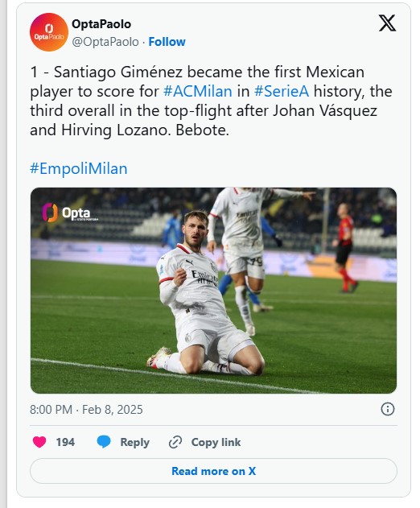Click the X logo icon
Screen dimensions: 420x508
point(387,23)
